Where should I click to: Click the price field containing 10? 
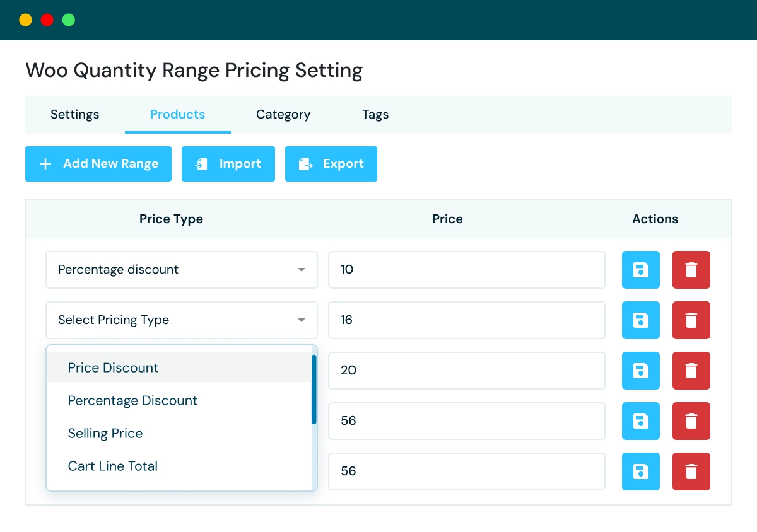(x=467, y=270)
